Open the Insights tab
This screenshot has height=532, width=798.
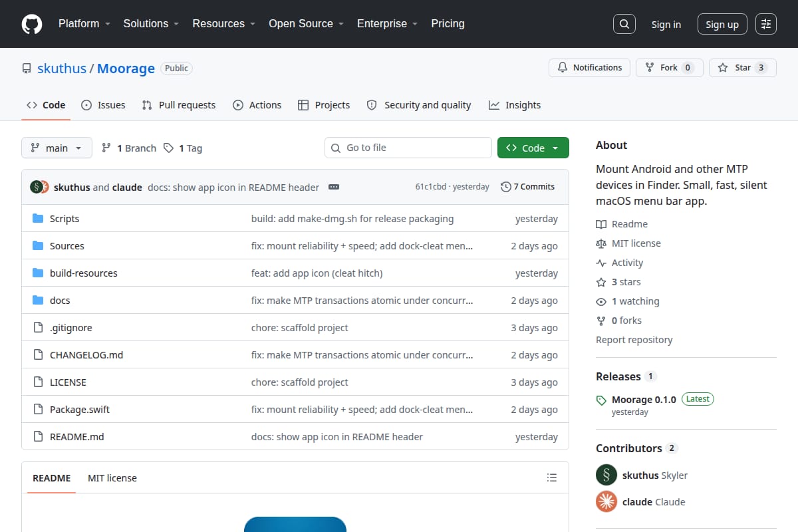(x=515, y=105)
